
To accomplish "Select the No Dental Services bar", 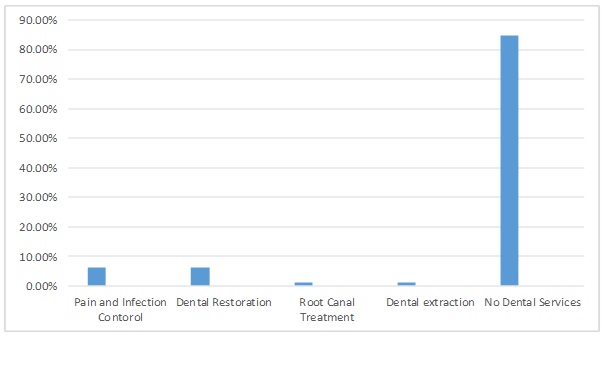I will pos(509,161).
